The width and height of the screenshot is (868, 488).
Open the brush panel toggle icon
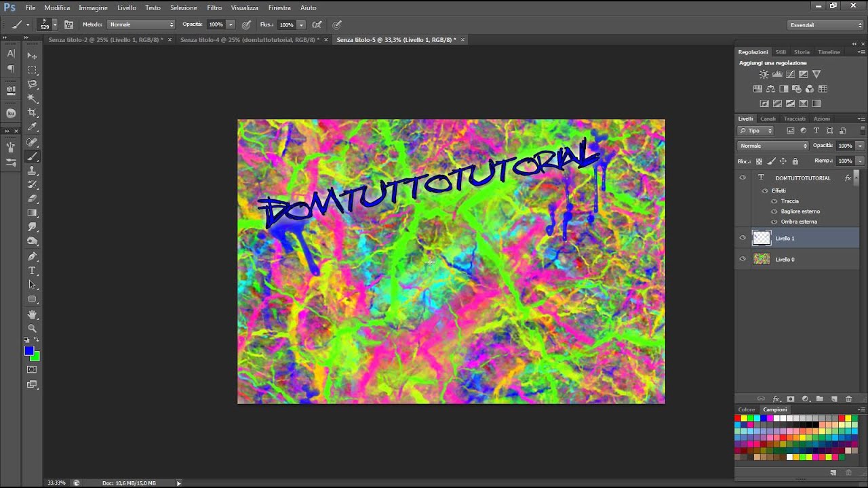pyautogui.click(x=68, y=24)
